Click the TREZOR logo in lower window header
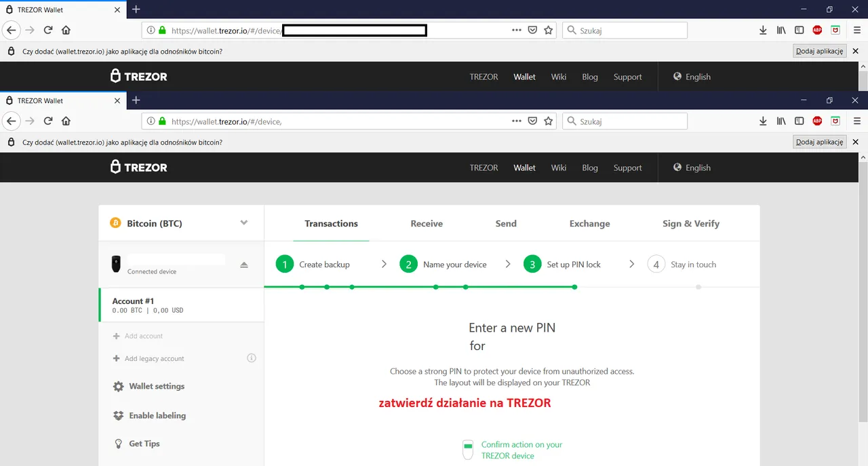 click(139, 168)
